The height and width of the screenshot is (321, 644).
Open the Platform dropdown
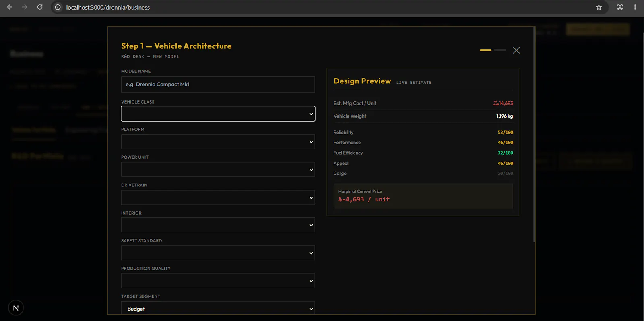click(218, 142)
